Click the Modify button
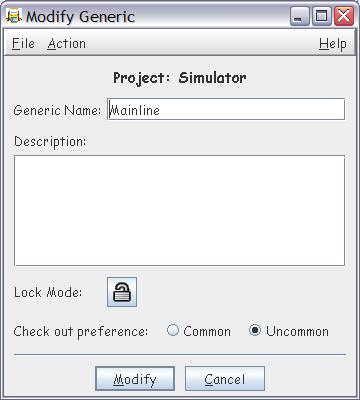 [x=135, y=379]
